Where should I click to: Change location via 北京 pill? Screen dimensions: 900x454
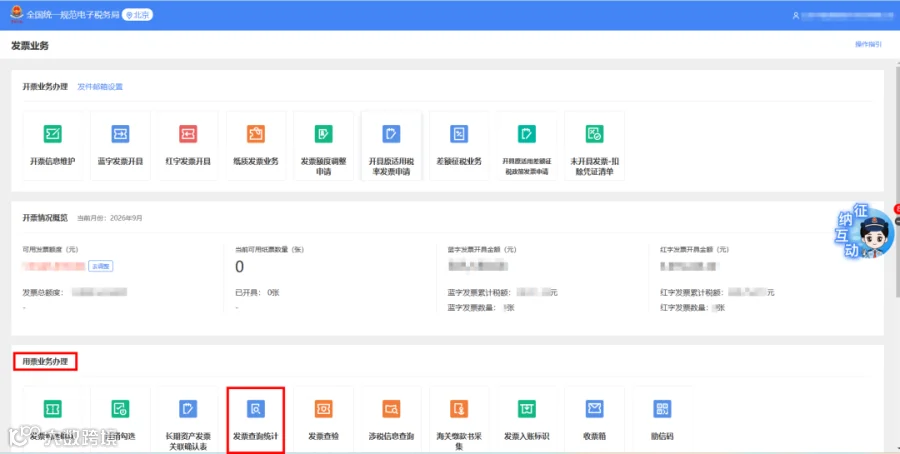[x=138, y=15]
